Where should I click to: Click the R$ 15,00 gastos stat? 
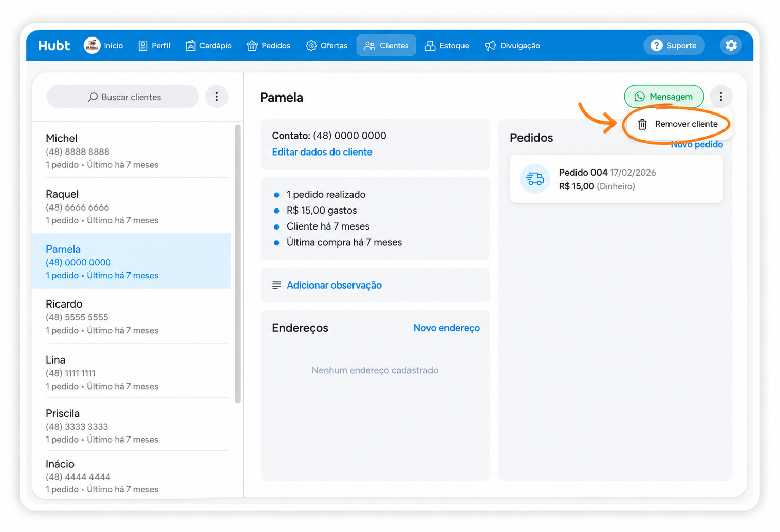[322, 210]
